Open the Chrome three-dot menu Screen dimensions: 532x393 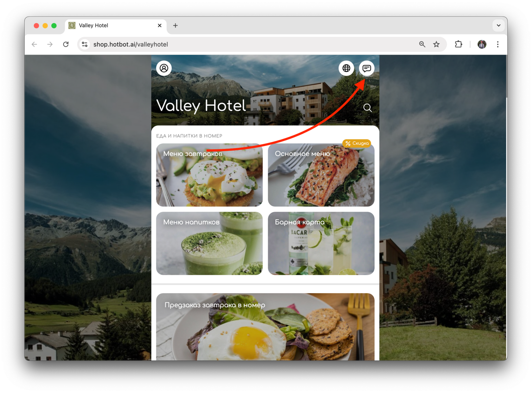[497, 44]
